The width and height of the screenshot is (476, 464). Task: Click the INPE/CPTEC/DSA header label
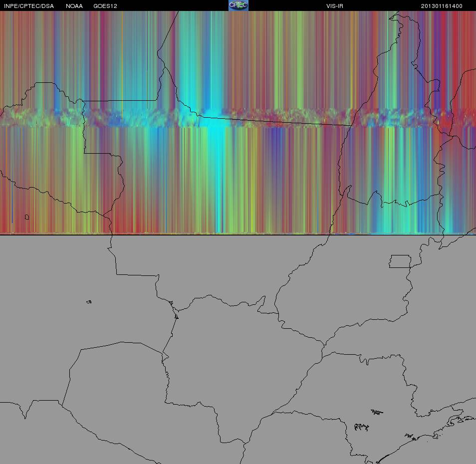pos(28,6)
